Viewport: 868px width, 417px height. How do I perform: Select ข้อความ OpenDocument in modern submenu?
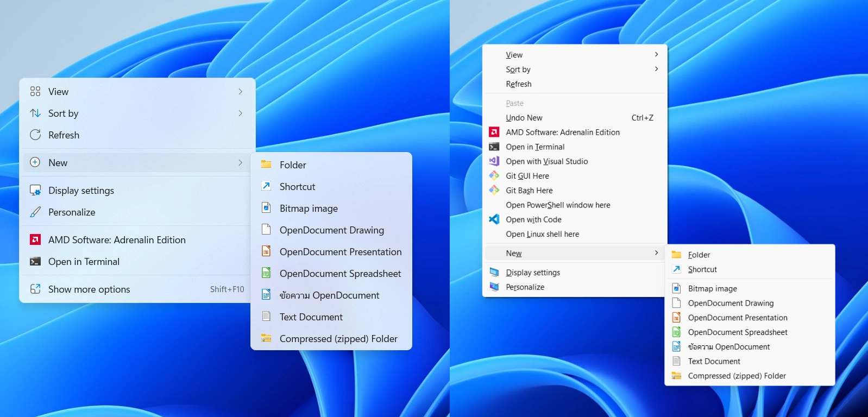pos(331,295)
